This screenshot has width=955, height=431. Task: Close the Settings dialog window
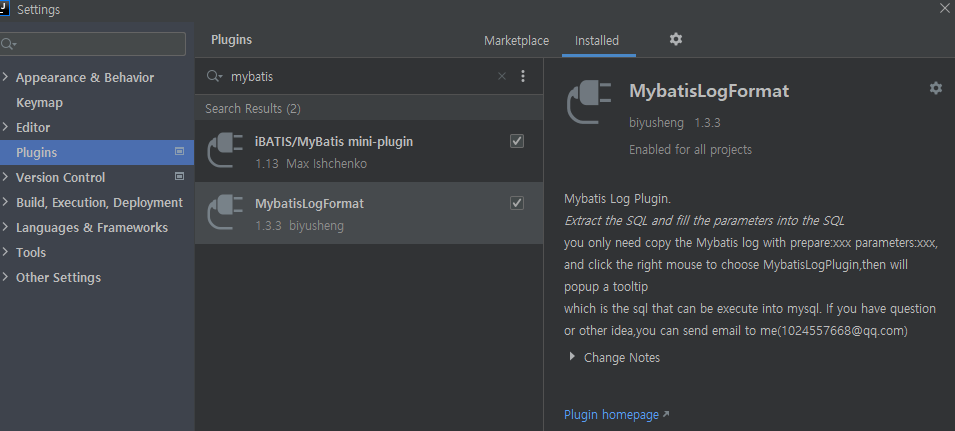pos(945,8)
